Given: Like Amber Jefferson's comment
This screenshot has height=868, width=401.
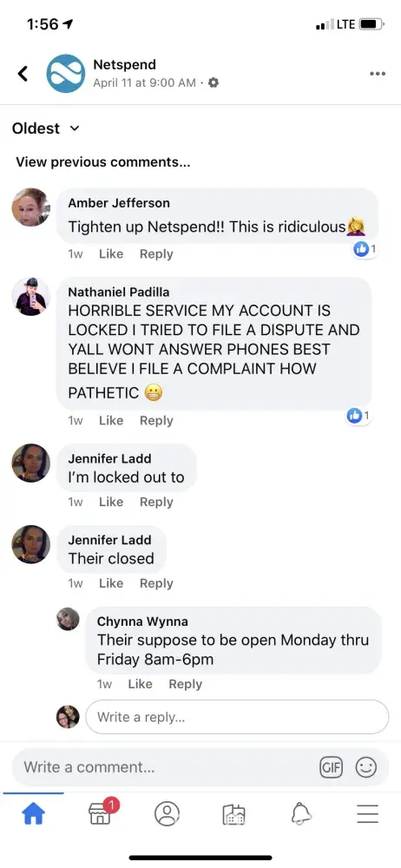Looking at the screenshot, I should pyautogui.click(x=111, y=254).
